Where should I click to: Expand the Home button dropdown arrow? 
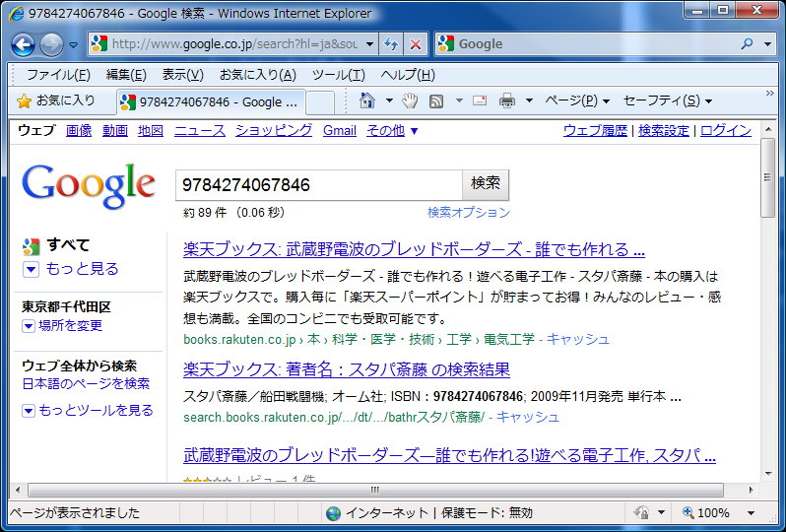point(389,100)
